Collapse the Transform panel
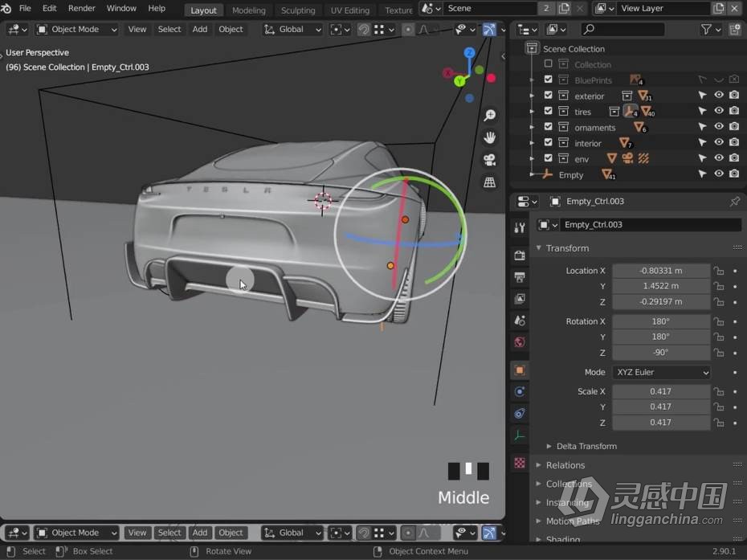 tap(539, 247)
